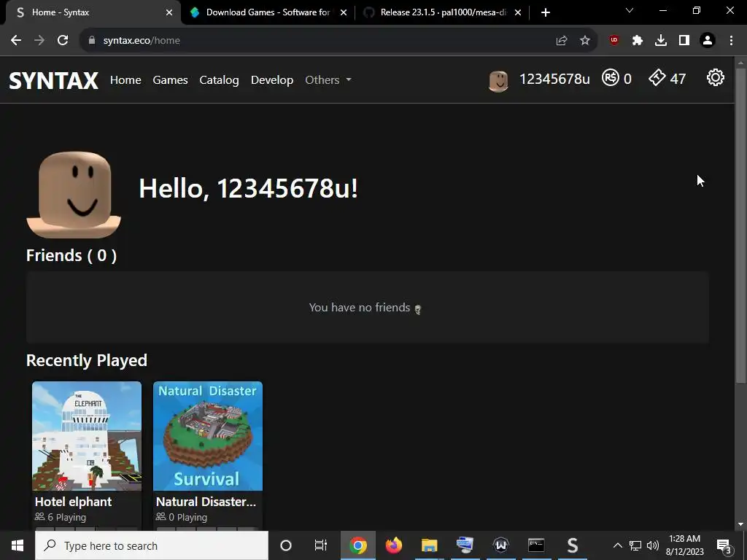Open the extensions puzzle icon

coord(638,41)
